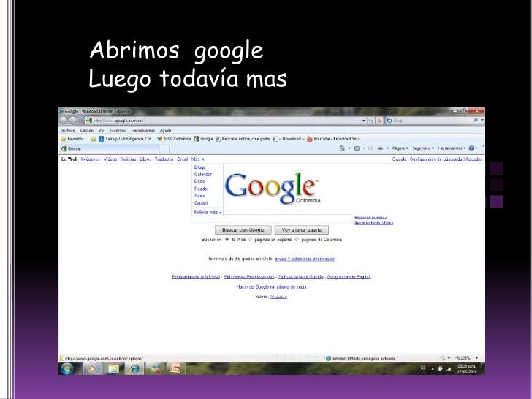532x399 pixels.
Task: Click Internet Explorer taskbar icon
Action: click(134, 368)
